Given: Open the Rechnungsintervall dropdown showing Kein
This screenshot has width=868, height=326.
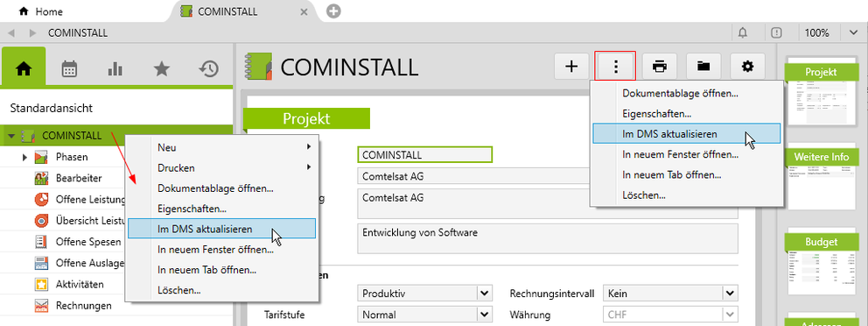Looking at the screenshot, I should click(x=670, y=294).
